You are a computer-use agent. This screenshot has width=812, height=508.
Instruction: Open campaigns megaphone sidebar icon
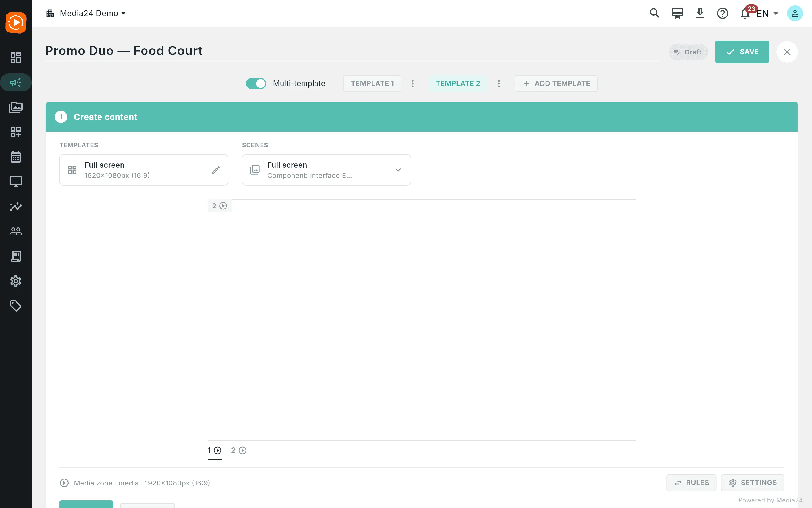[x=16, y=82]
